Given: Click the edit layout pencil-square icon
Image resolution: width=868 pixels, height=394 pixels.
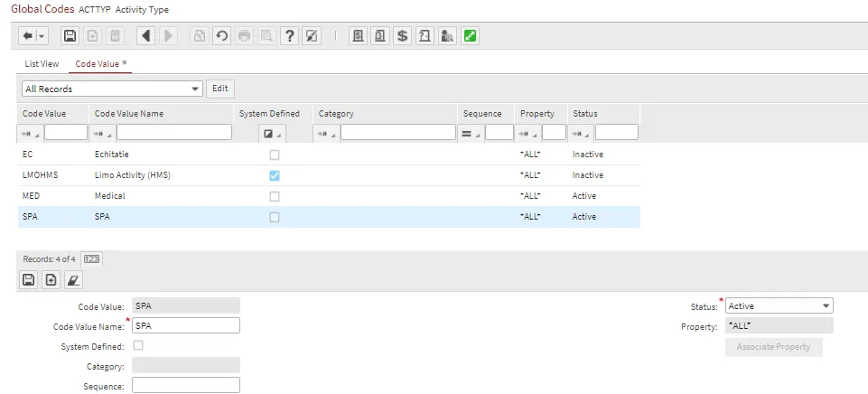Looking at the screenshot, I should [x=313, y=36].
